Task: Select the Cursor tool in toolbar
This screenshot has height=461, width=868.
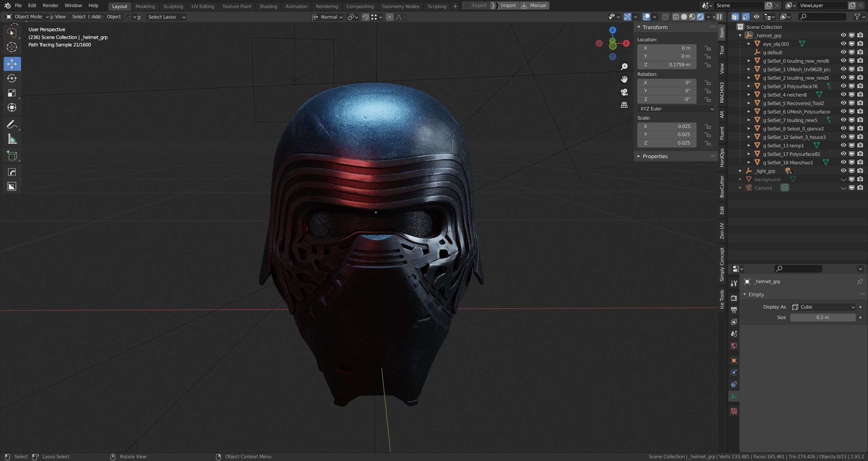Action: (12, 47)
